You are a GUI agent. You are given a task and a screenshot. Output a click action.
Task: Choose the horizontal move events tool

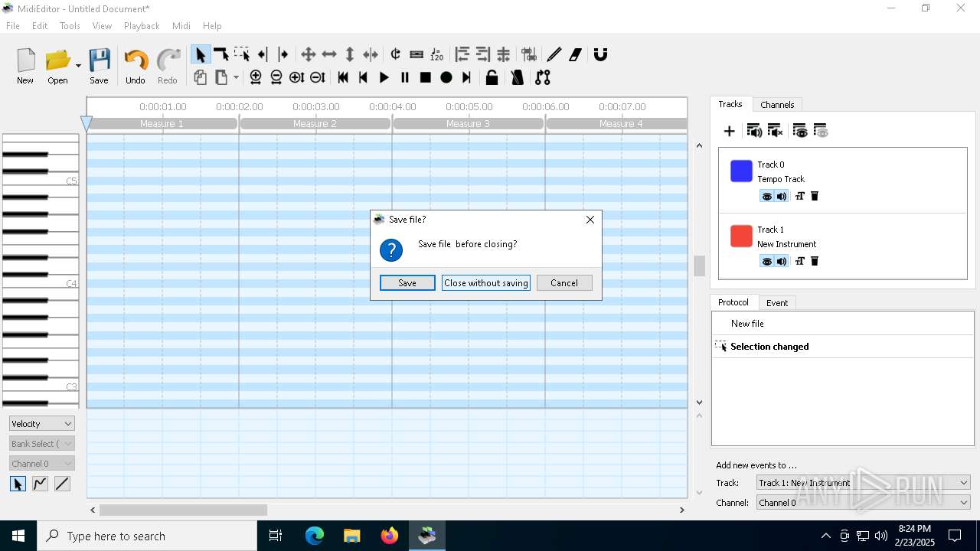[x=329, y=54]
